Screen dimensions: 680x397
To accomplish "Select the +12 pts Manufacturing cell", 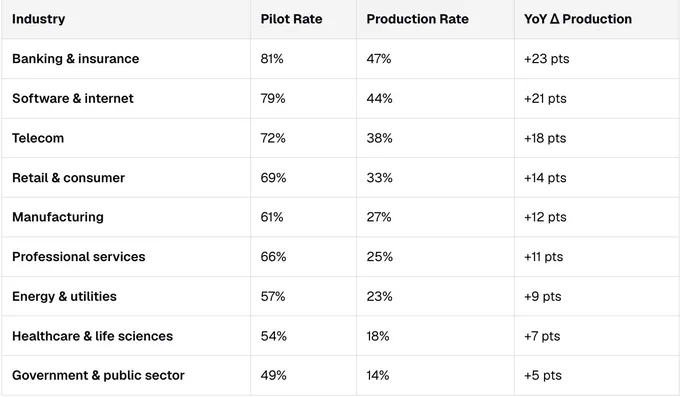I will coord(545,217).
